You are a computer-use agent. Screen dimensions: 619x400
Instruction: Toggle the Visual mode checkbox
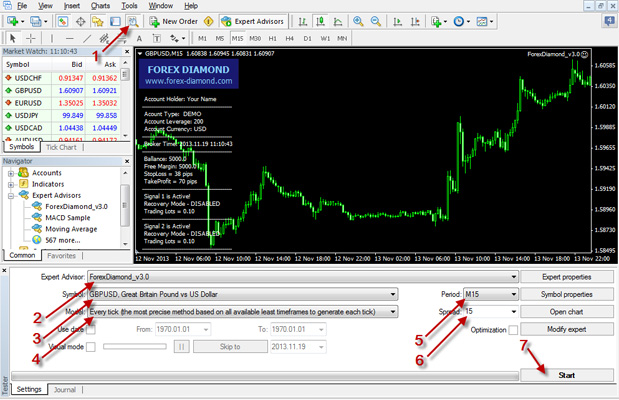(x=92, y=346)
